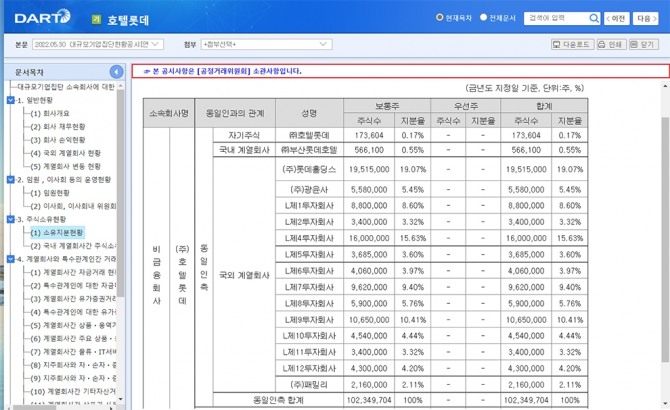Collapse the 4. 계열회사와 특수관계인간 node

[11, 259]
